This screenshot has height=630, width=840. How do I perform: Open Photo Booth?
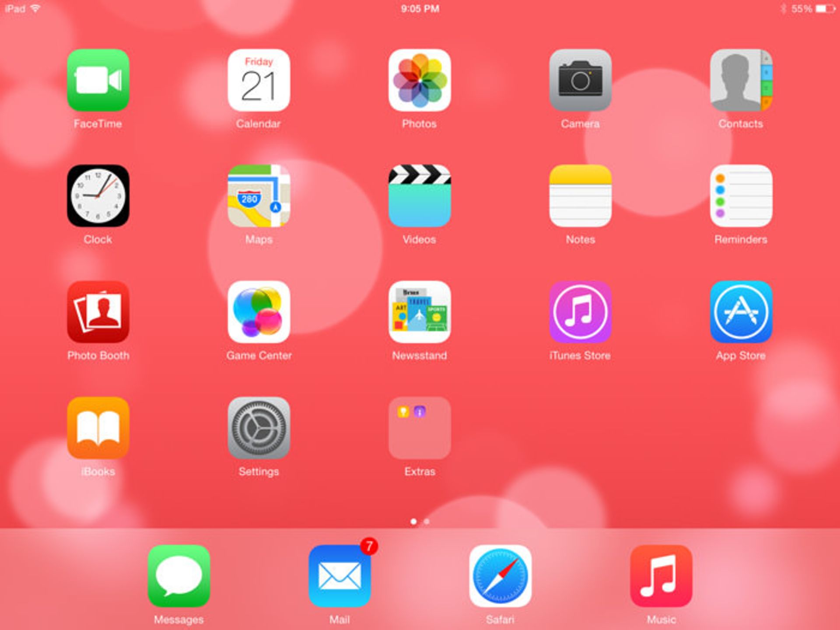coord(98,311)
